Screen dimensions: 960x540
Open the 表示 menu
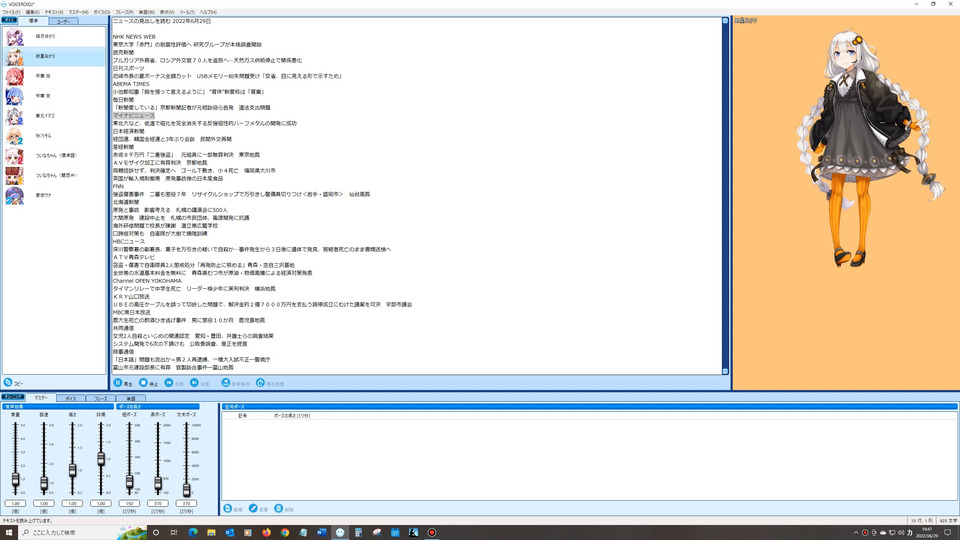coord(167,12)
